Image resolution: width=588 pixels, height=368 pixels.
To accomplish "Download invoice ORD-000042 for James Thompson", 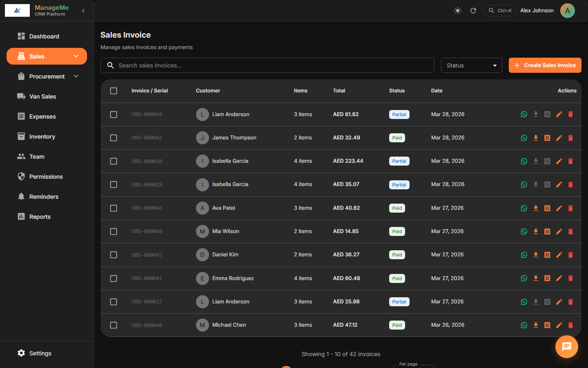I will pos(536,138).
